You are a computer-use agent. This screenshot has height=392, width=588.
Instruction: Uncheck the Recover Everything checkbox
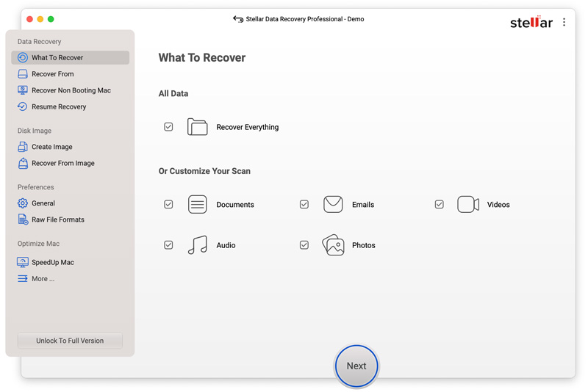[168, 127]
